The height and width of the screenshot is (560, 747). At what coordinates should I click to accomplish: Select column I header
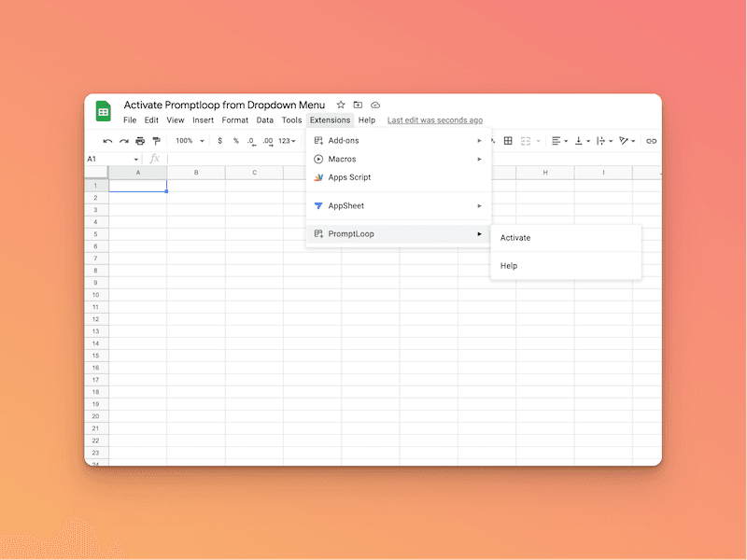point(603,173)
